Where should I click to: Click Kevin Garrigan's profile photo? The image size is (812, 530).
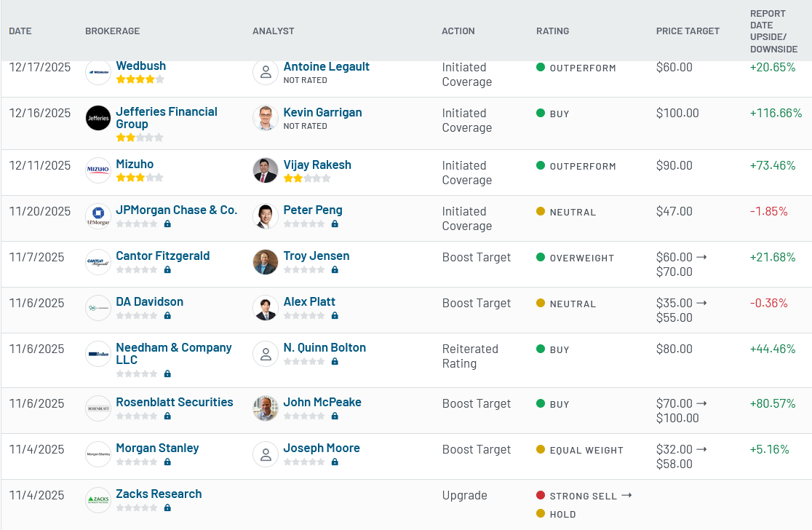point(266,118)
